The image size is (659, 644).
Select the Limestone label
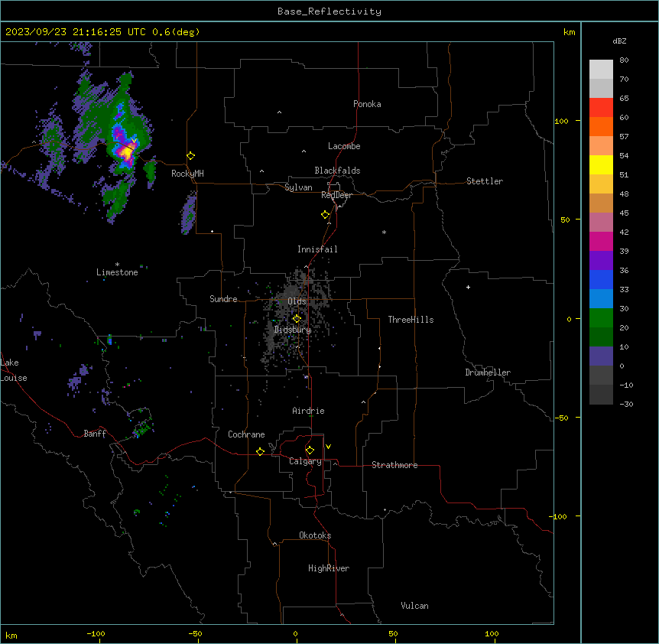(117, 272)
